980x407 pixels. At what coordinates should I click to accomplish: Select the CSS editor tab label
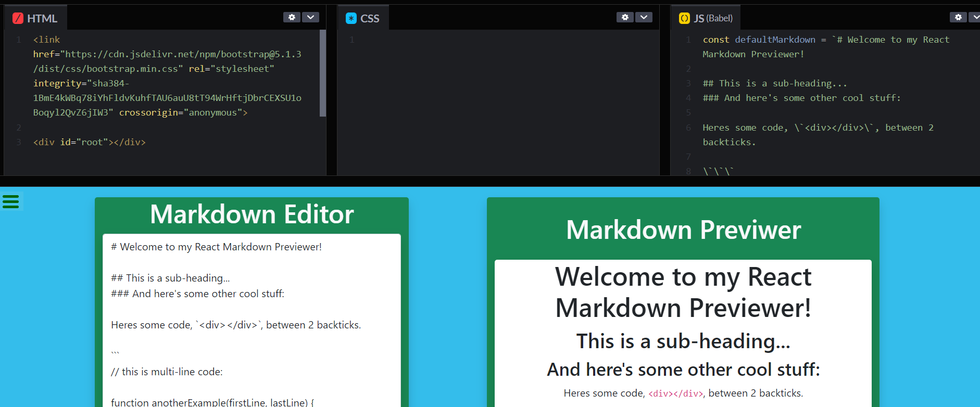pos(370,18)
